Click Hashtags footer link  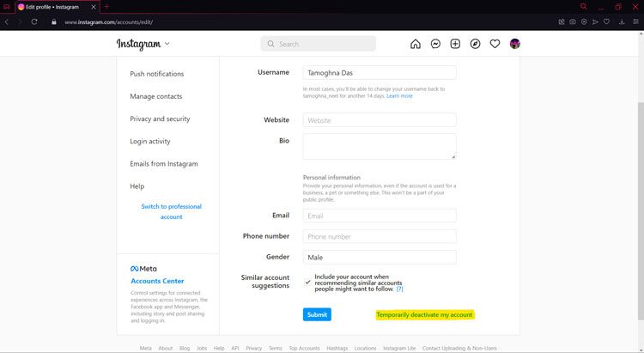point(337,348)
